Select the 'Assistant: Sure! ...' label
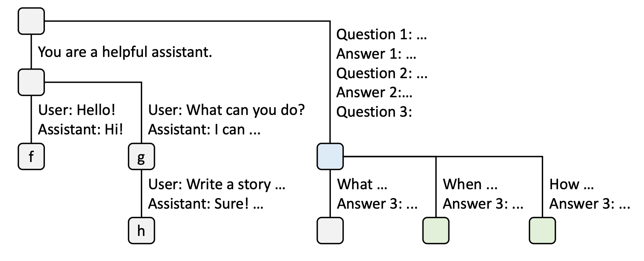Image resolution: width=644 pixels, height=261 pixels. tap(206, 204)
